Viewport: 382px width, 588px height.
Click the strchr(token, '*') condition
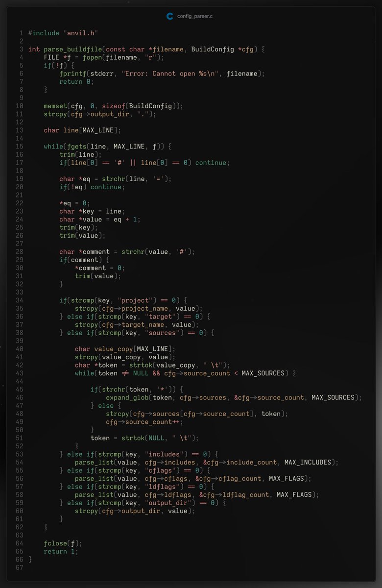pos(139,390)
